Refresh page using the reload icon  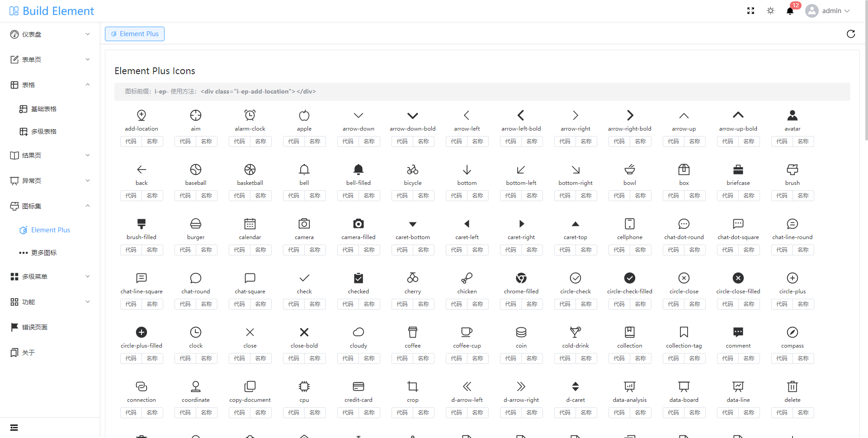(850, 34)
